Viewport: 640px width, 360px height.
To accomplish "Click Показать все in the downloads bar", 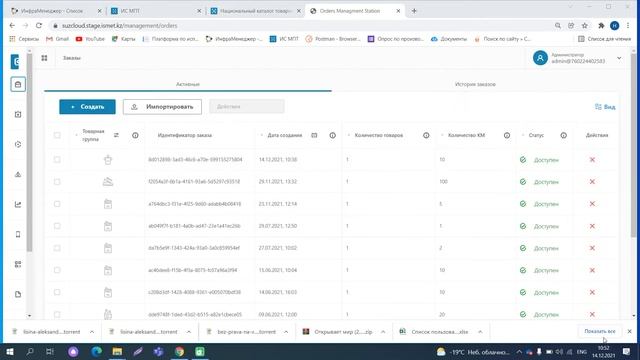I will (600, 331).
